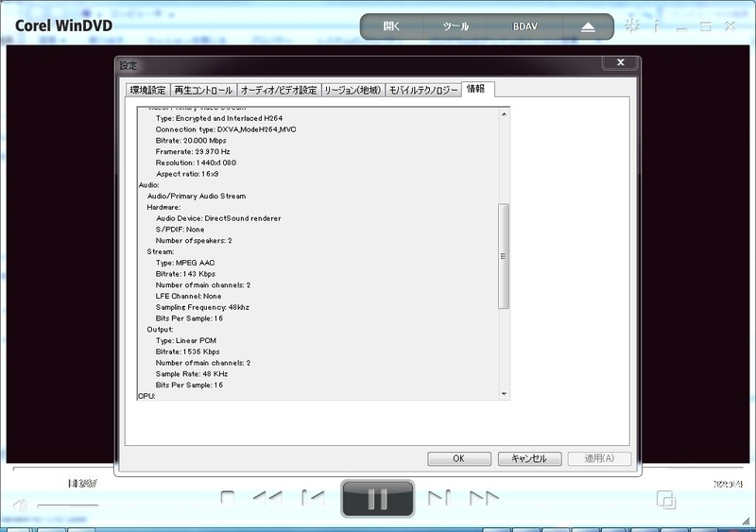Click the stop playback button
The width and height of the screenshot is (756, 532).
(228, 497)
